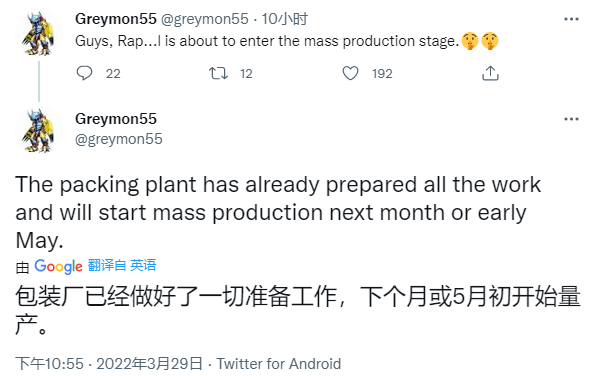Open Greymon55 name in main tweet

click(116, 119)
